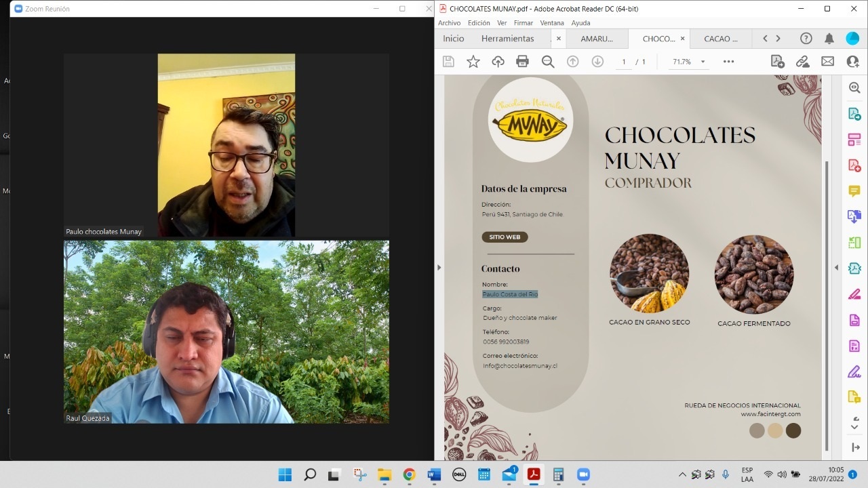The width and height of the screenshot is (868, 488).
Task: Share a link to this file
Action: pyautogui.click(x=803, y=62)
